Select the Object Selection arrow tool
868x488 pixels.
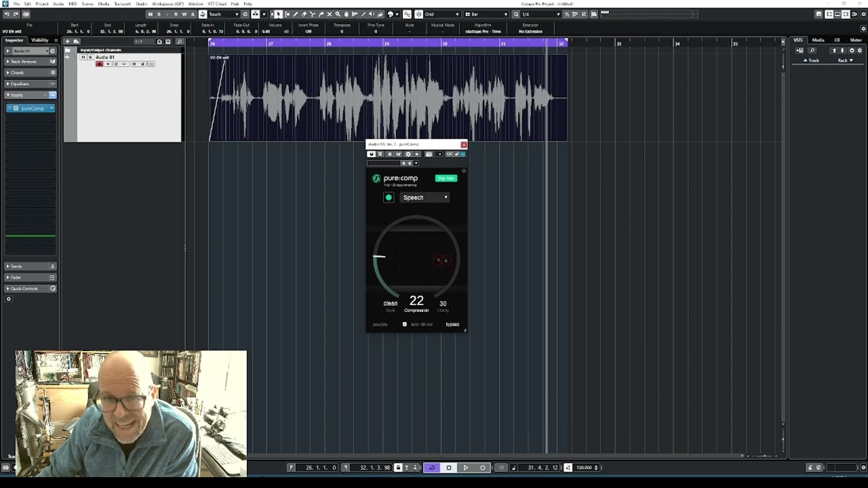(x=278, y=14)
